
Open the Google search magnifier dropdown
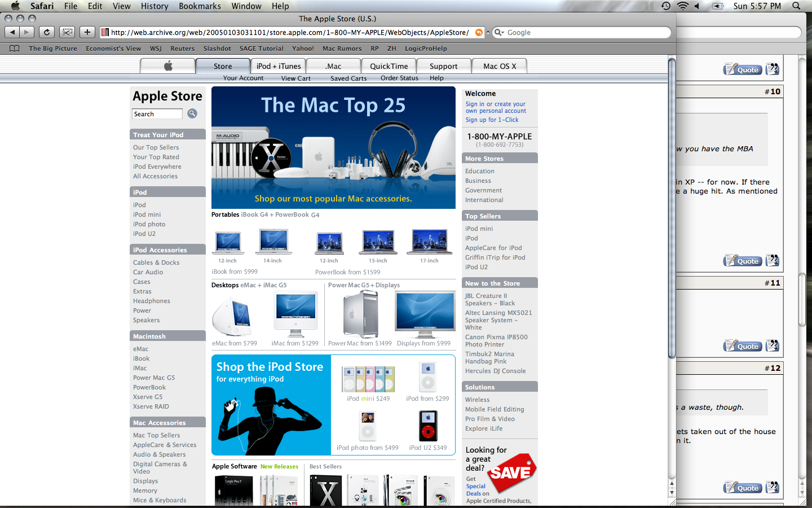click(498, 33)
